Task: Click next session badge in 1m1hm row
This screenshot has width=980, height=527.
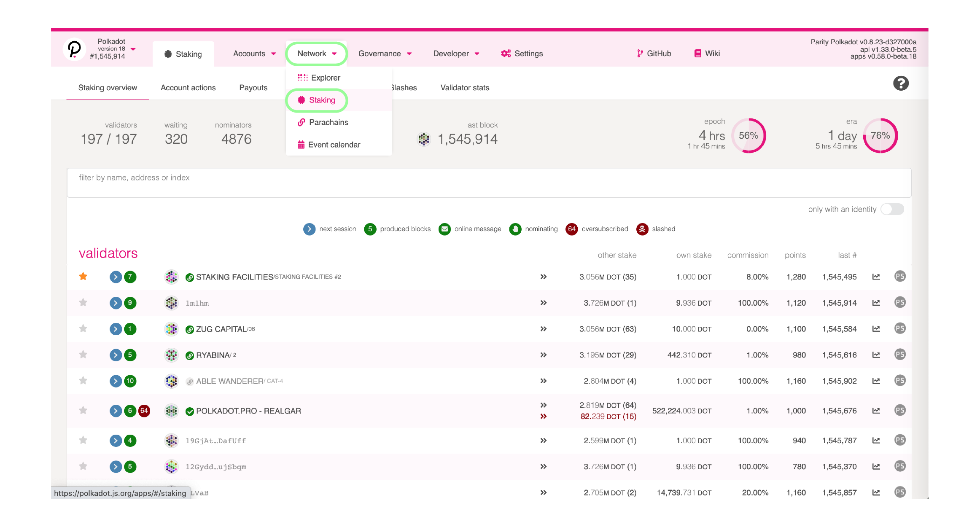Action: pos(116,303)
